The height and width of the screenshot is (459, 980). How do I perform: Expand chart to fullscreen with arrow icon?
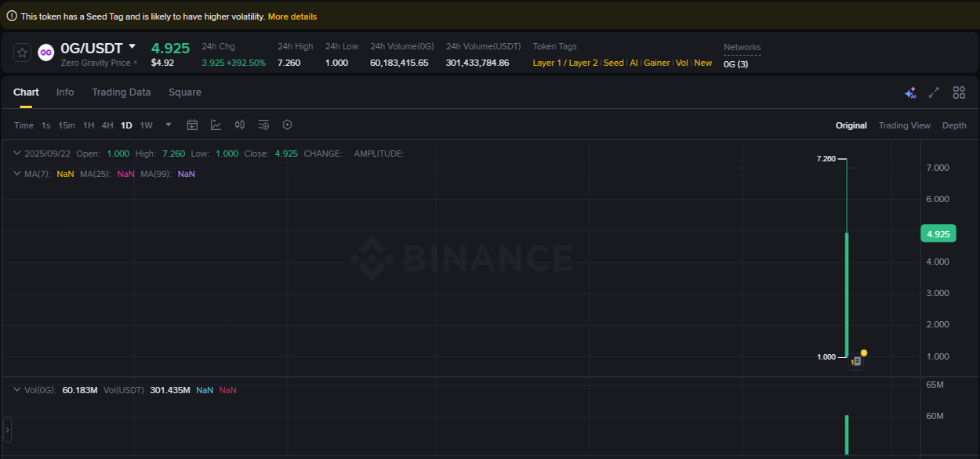pyautogui.click(x=934, y=92)
